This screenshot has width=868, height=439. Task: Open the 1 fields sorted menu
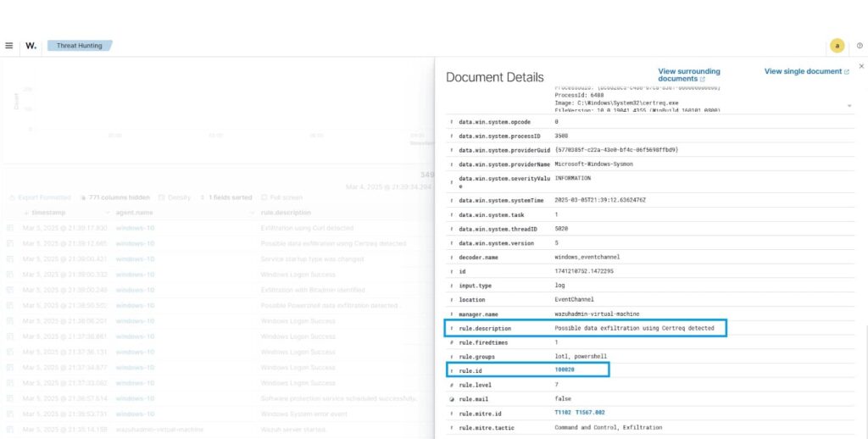pyautogui.click(x=225, y=197)
